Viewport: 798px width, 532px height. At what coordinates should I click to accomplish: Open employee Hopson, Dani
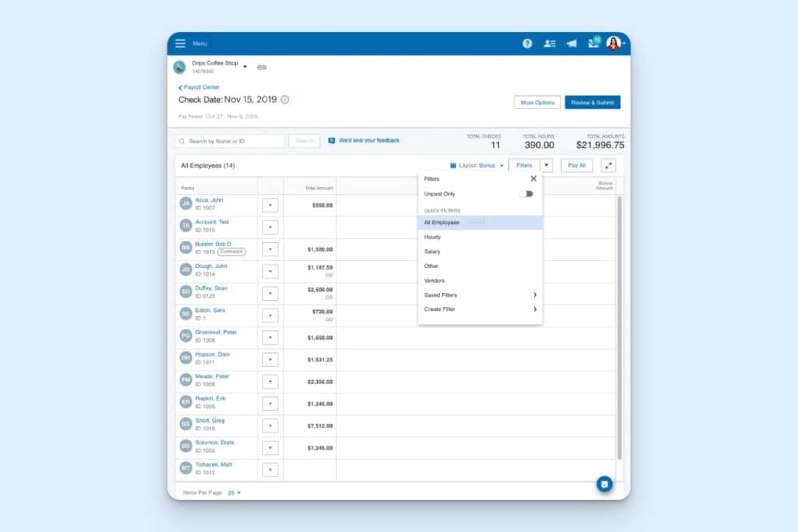click(213, 354)
